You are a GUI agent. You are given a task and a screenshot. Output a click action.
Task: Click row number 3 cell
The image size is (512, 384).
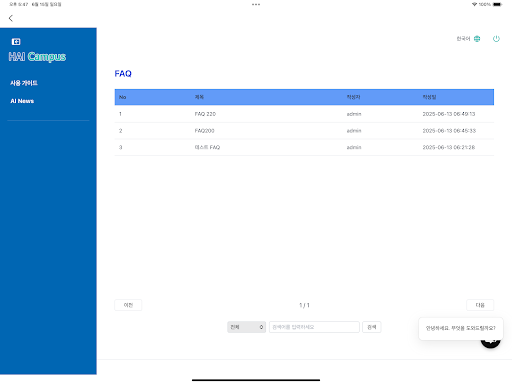(121, 147)
